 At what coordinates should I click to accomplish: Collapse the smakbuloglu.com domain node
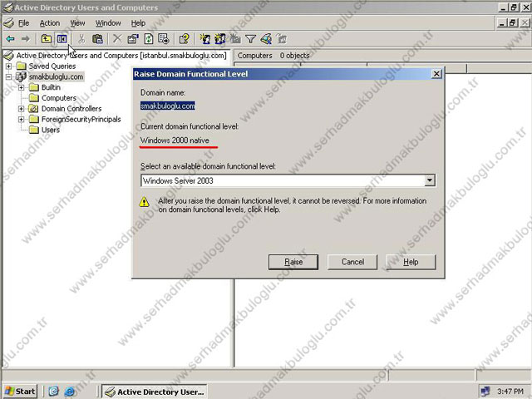point(8,76)
